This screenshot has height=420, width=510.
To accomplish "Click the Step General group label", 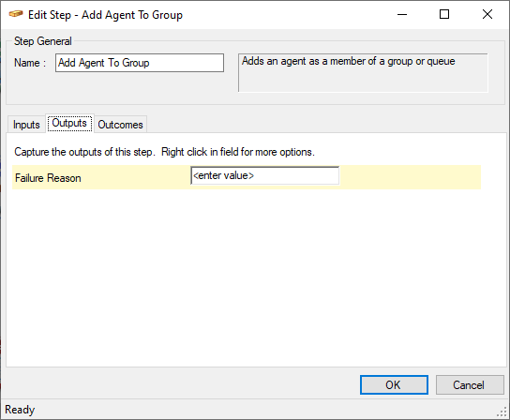I will (42, 41).
